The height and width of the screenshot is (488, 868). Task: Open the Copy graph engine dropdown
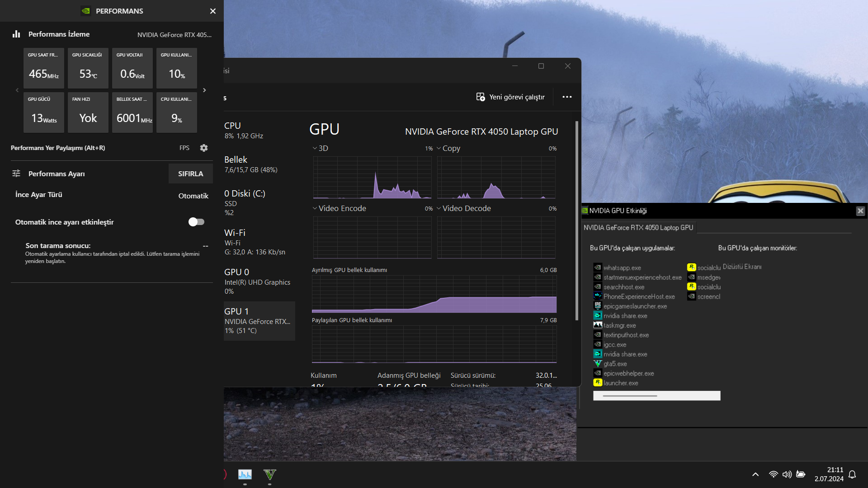point(439,148)
